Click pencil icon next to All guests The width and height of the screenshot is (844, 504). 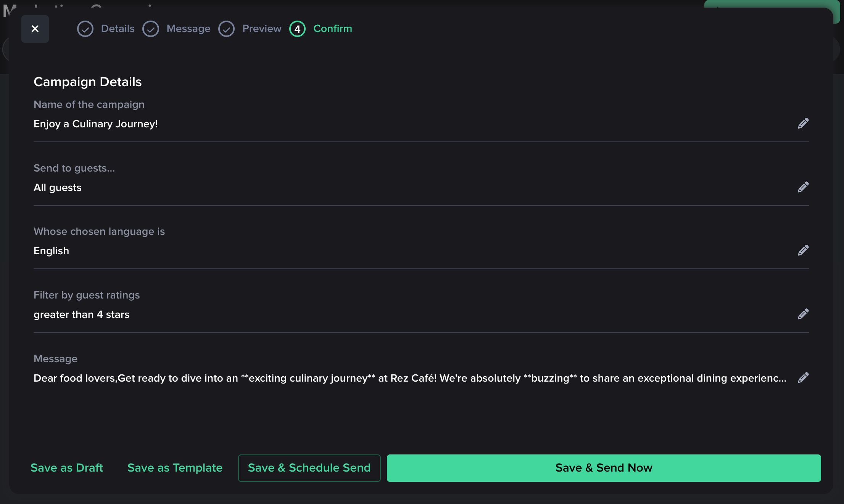coord(803,187)
